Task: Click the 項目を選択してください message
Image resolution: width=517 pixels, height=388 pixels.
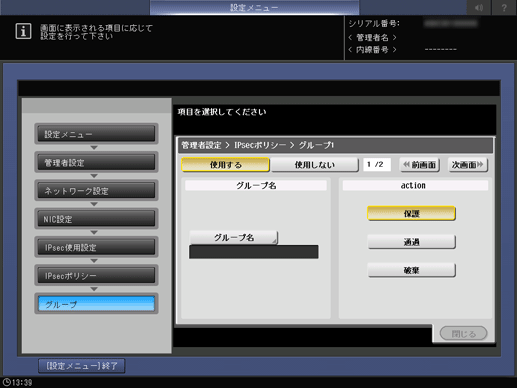Action: tap(222, 112)
